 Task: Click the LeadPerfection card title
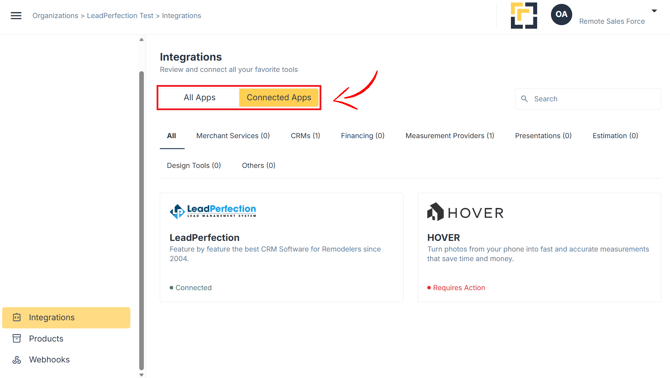(204, 237)
